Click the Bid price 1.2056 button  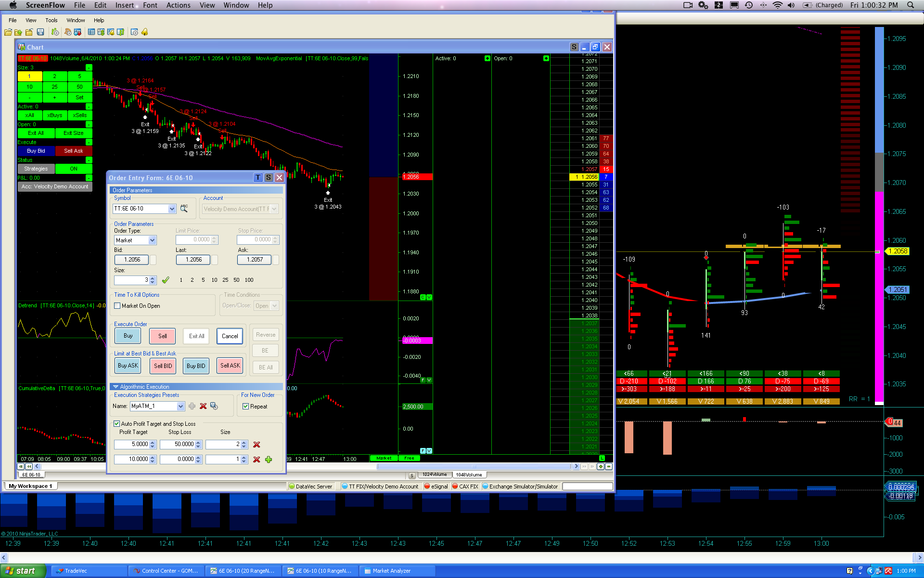click(132, 260)
